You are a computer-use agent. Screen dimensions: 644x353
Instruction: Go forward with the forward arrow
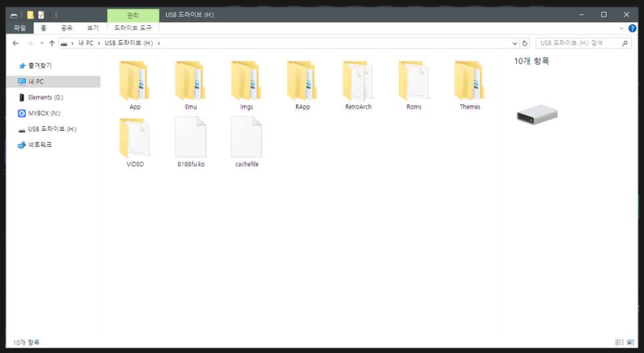pyautogui.click(x=30, y=43)
